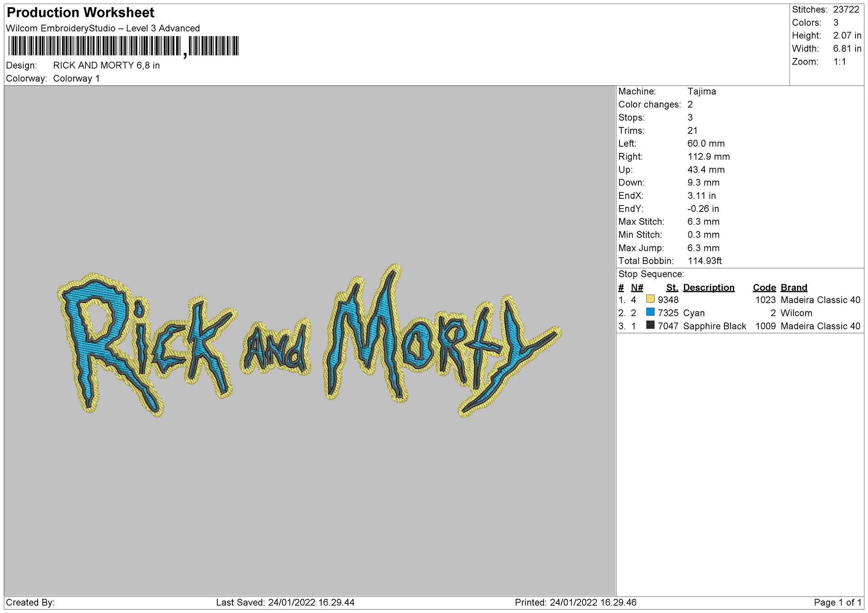Click the Sapphire Black 7047 color swatch
This screenshot has height=613, width=868.
point(650,325)
